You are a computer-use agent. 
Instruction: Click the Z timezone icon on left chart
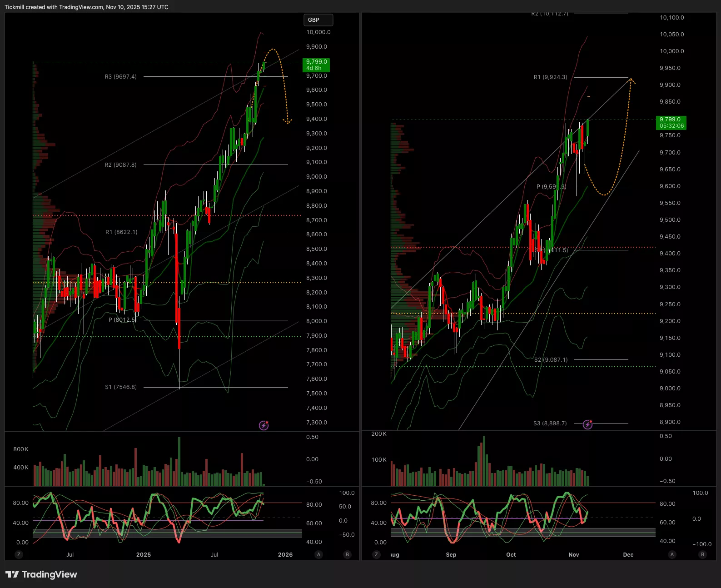[x=19, y=554]
